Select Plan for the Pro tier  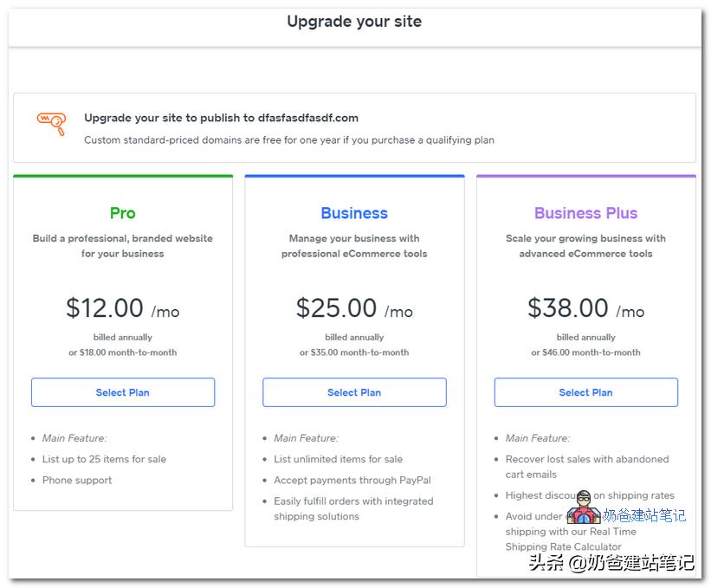click(x=123, y=392)
